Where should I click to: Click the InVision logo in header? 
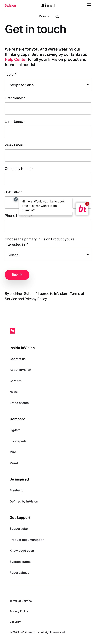[x=10, y=6]
